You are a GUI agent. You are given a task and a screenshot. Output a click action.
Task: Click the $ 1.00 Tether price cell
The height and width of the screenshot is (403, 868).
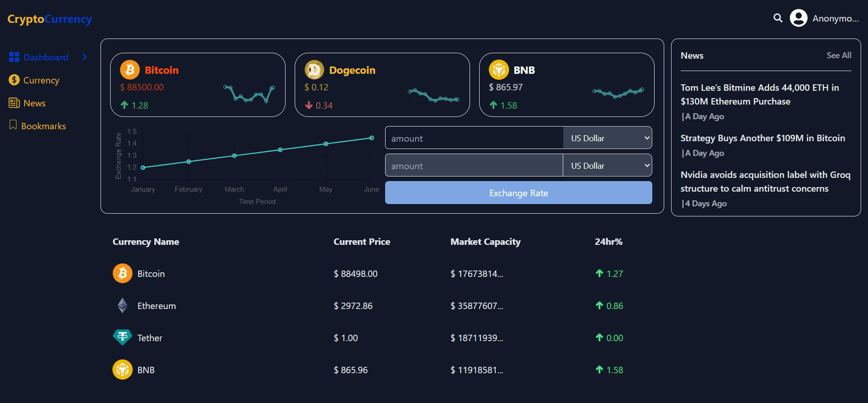click(x=346, y=338)
